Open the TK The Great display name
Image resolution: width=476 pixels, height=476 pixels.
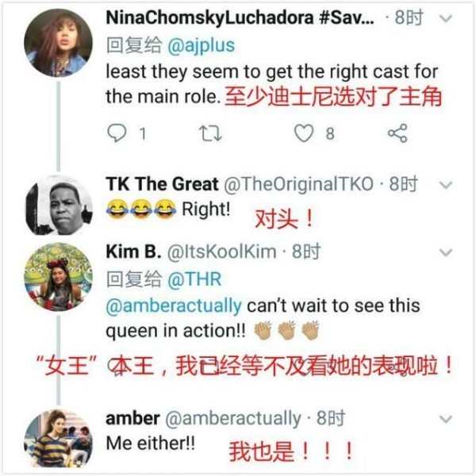point(162,184)
